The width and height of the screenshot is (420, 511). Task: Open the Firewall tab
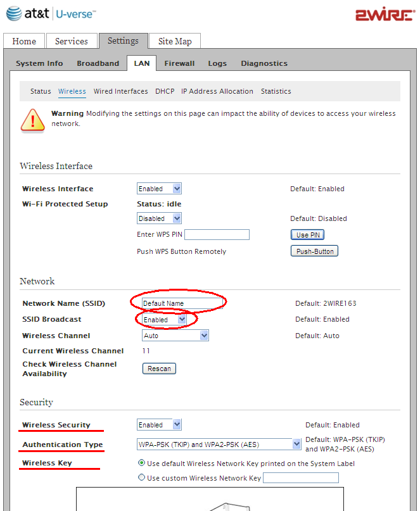179,63
